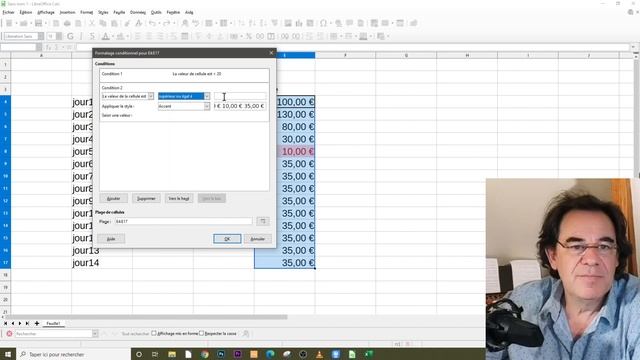Click the strikethrough S icon

pyautogui.click(x=92, y=36)
